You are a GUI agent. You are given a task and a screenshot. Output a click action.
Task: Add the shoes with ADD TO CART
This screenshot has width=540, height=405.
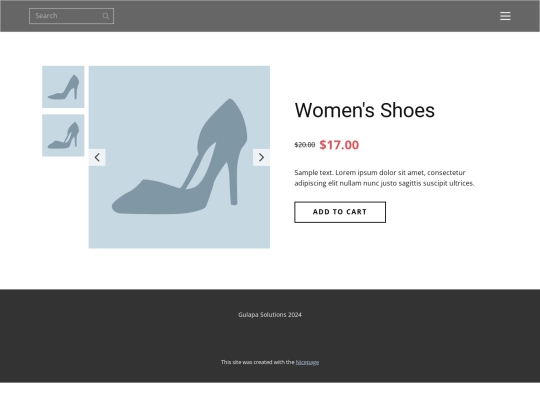340,212
